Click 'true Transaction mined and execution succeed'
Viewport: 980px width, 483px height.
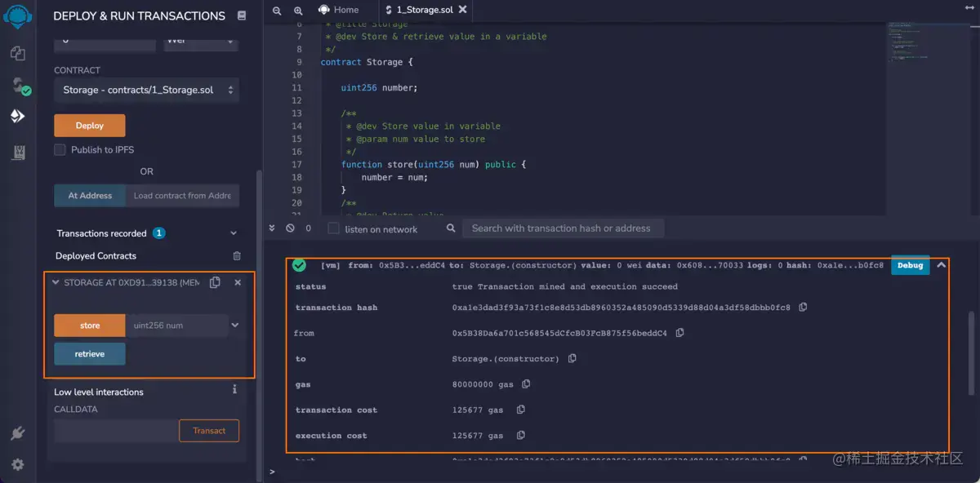(564, 286)
